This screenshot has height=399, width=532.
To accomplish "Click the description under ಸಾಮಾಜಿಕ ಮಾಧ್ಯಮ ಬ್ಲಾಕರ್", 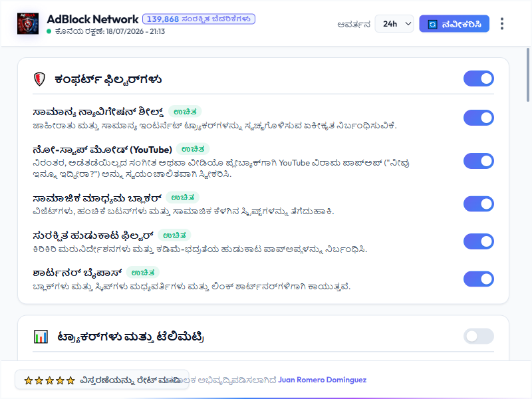I will 184,211.
